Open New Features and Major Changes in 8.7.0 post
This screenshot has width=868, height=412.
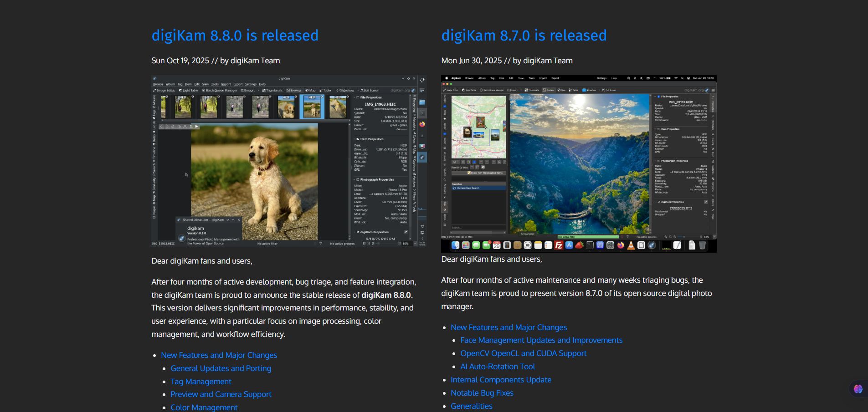click(x=509, y=327)
